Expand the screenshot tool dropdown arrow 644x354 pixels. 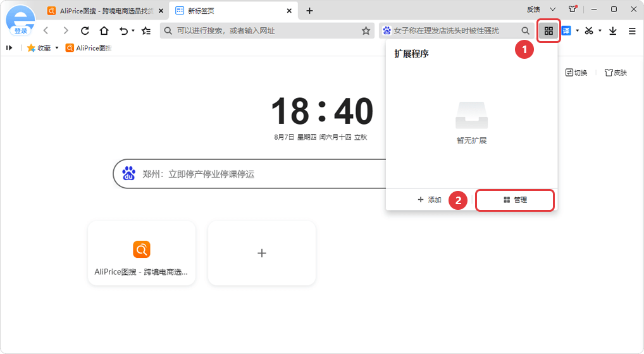click(600, 31)
